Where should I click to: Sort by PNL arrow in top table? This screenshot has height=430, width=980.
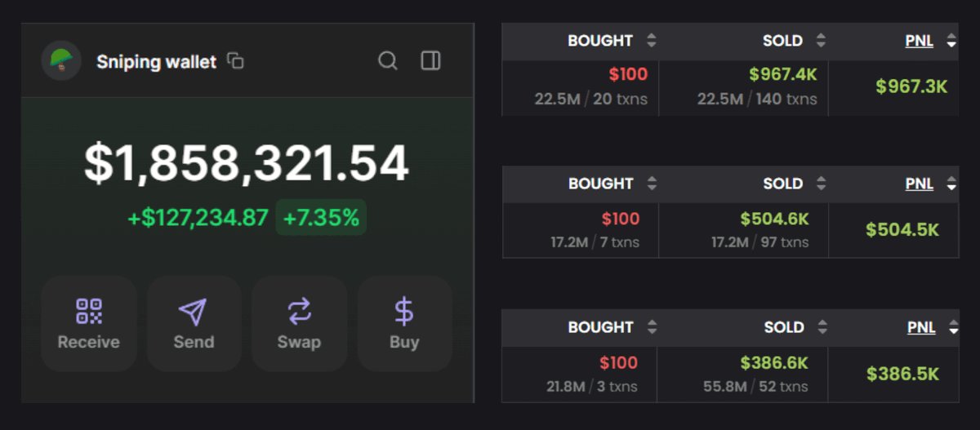951,41
